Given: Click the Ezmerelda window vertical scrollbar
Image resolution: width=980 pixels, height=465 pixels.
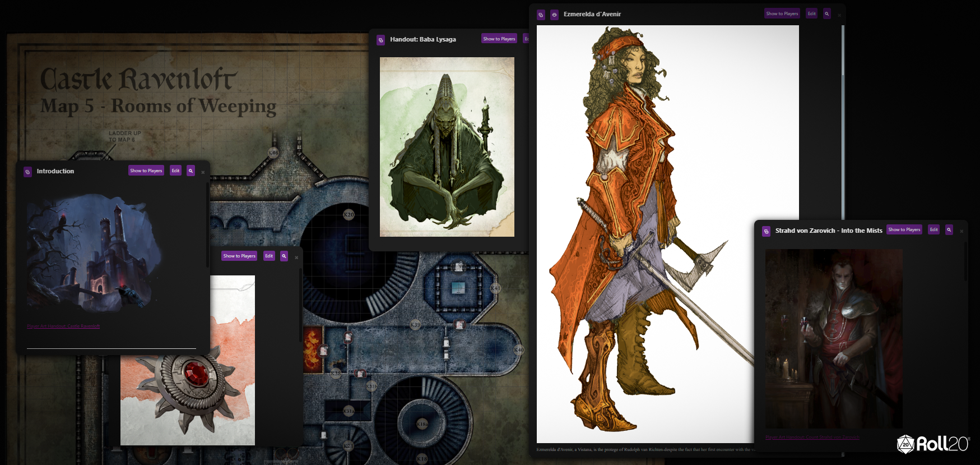Looking at the screenshot, I should [x=843, y=123].
